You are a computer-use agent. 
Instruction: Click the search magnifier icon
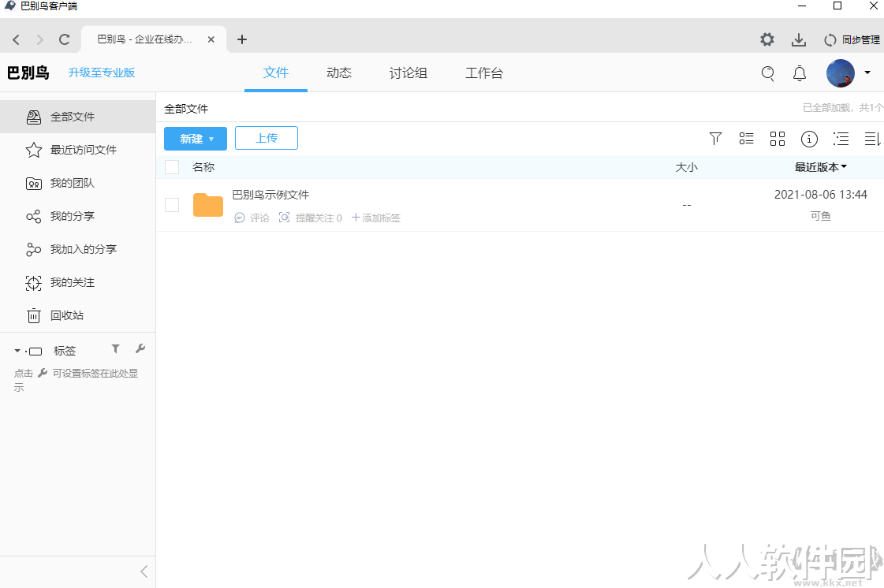[x=768, y=73]
